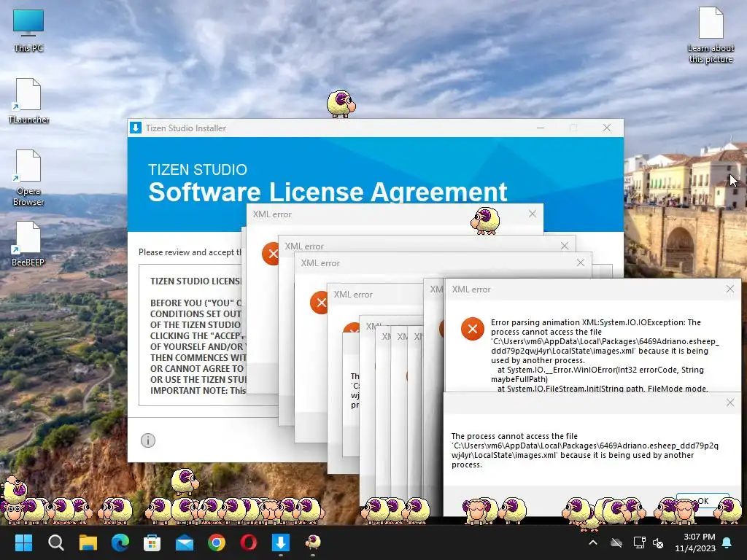Click the info icon in the Tizen Studio Installer
Viewport: 747px width, 560px height.
click(148, 440)
